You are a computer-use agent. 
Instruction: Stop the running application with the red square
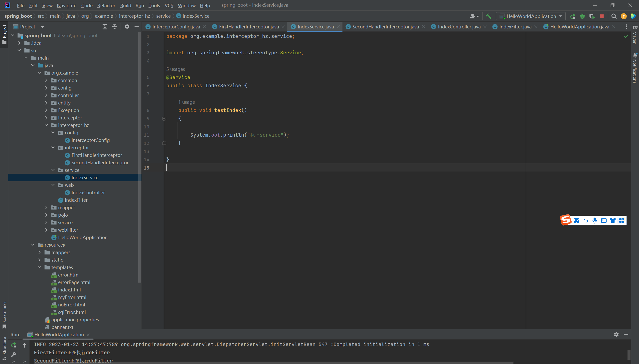[602, 16]
